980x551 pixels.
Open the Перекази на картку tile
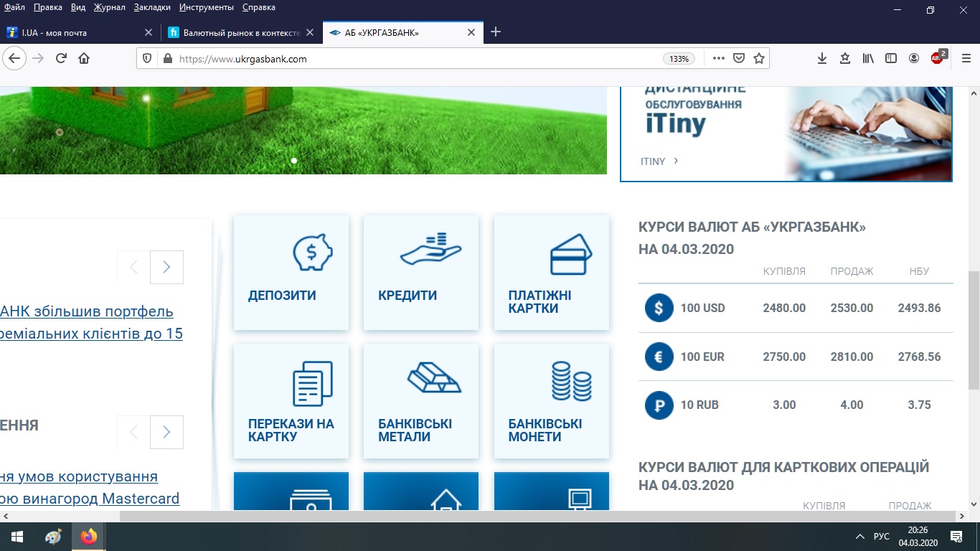[x=291, y=401]
